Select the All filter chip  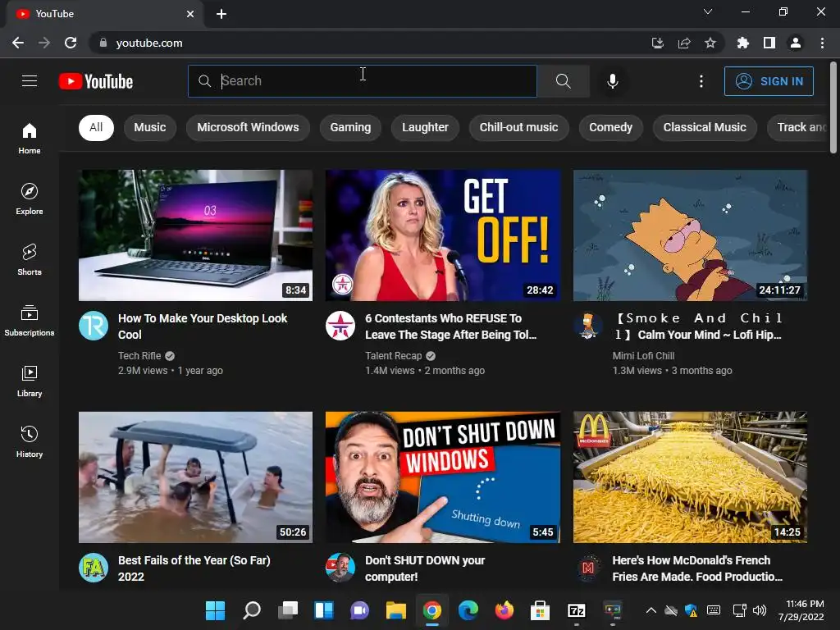tap(97, 127)
